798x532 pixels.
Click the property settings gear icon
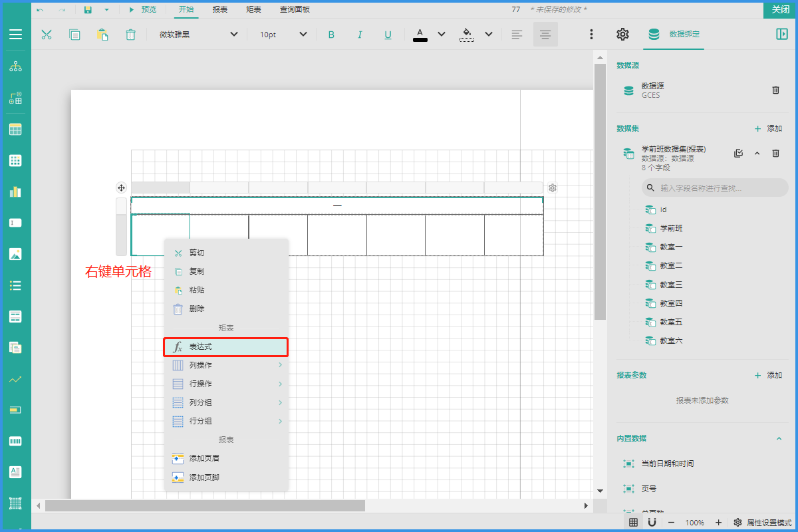coord(622,35)
